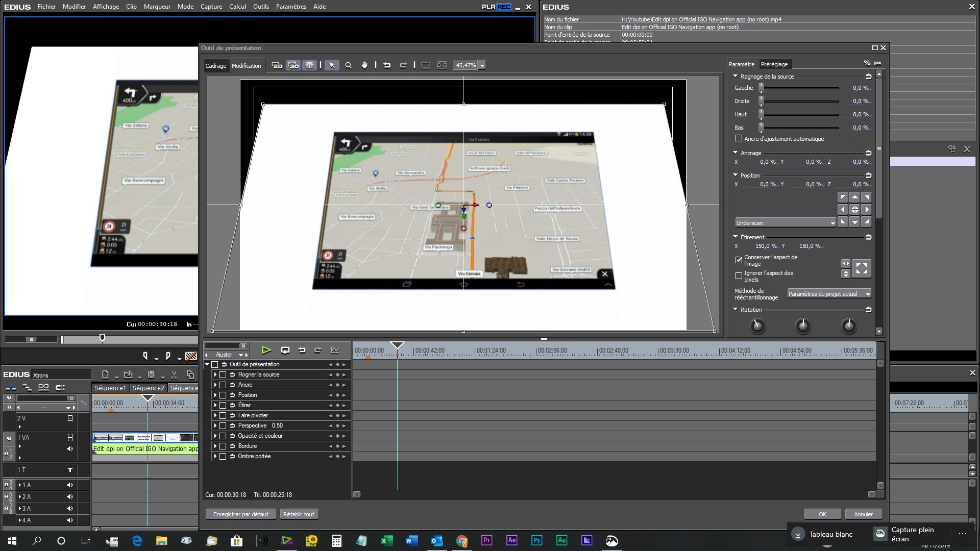Check the Rogner la source keyframe box
Screen dimensions: 980x551
tap(223, 374)
